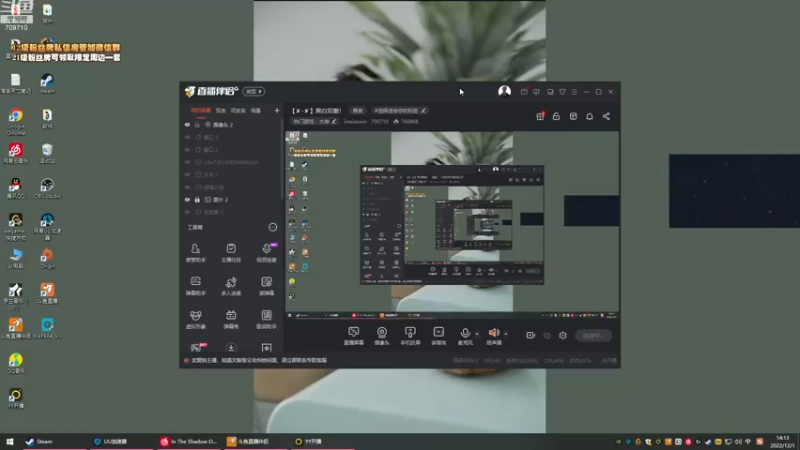Add a new scene with plus icon
The image size is (800, 450).
coord(277,111)
